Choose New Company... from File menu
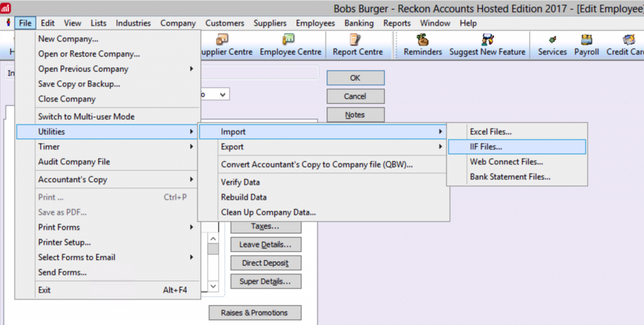Image resolution: width=644 pixels, height=325 pixels. click(x=108, y=39)
